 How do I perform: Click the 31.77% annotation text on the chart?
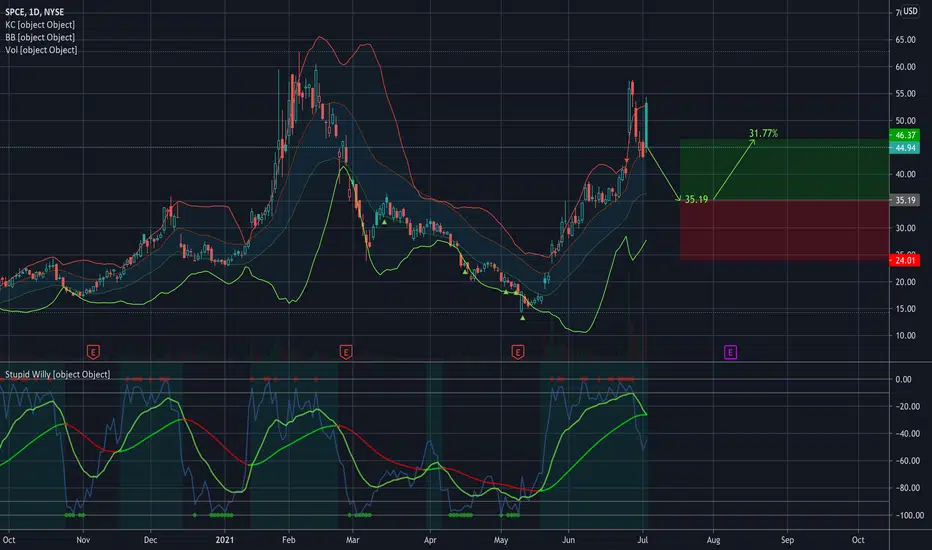[x=763, y=133]
